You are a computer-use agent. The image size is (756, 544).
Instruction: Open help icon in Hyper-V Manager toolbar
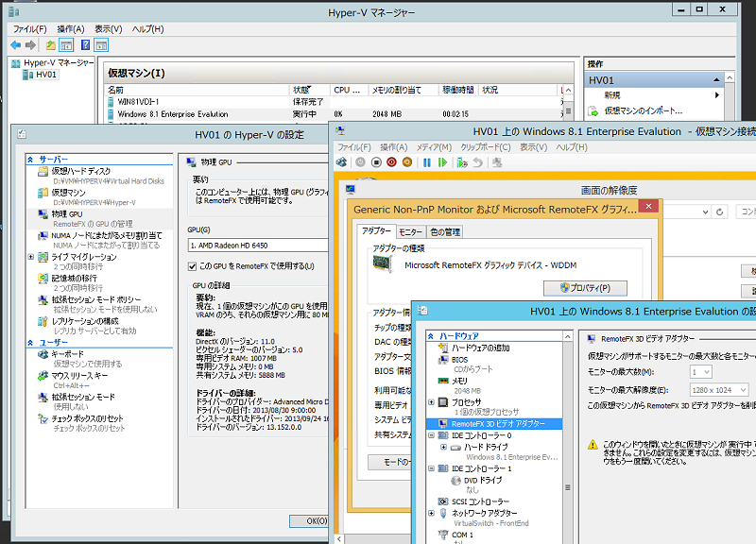85,45
